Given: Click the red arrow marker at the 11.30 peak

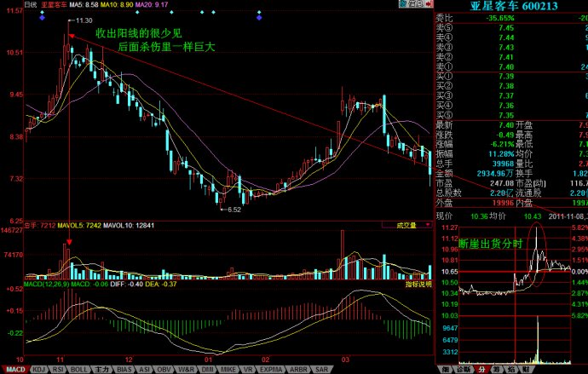Looking at the screenshot, I should pyautogui.click(x=72, y=37).
